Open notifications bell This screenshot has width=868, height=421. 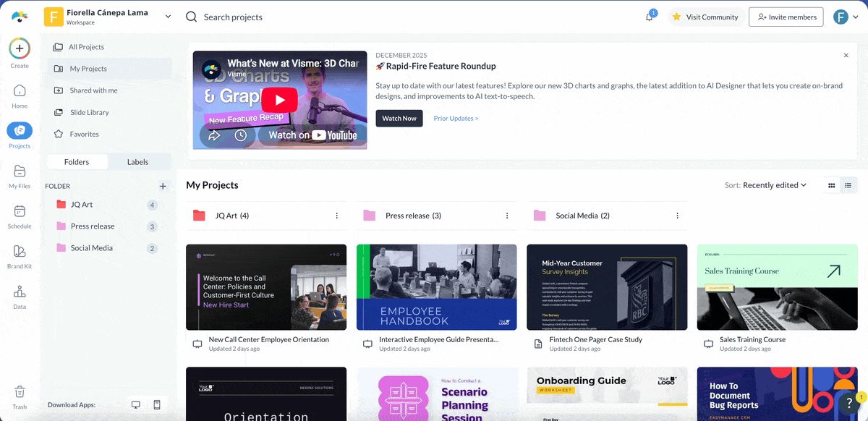[x=650, y=17]
